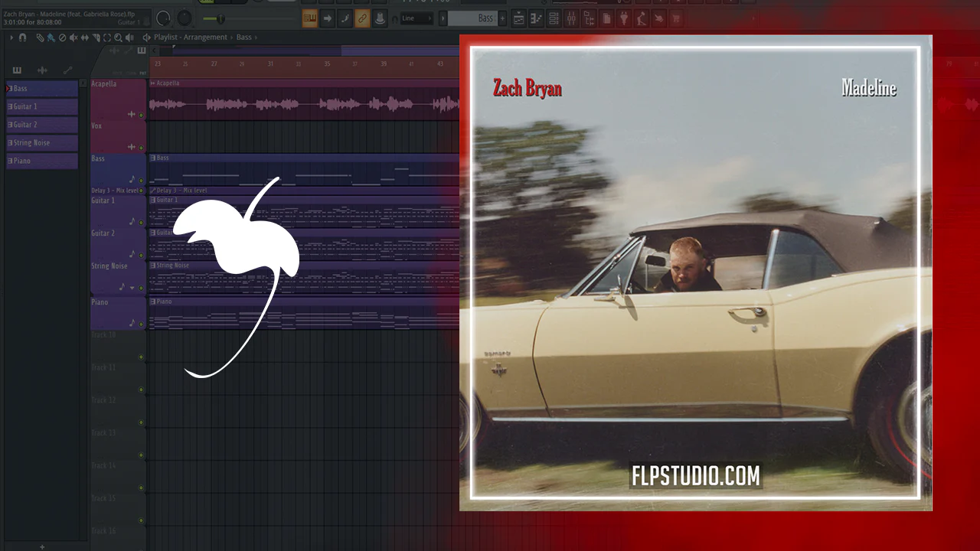Toggle the Bass track's green mute dot

(x=141, y=181)
